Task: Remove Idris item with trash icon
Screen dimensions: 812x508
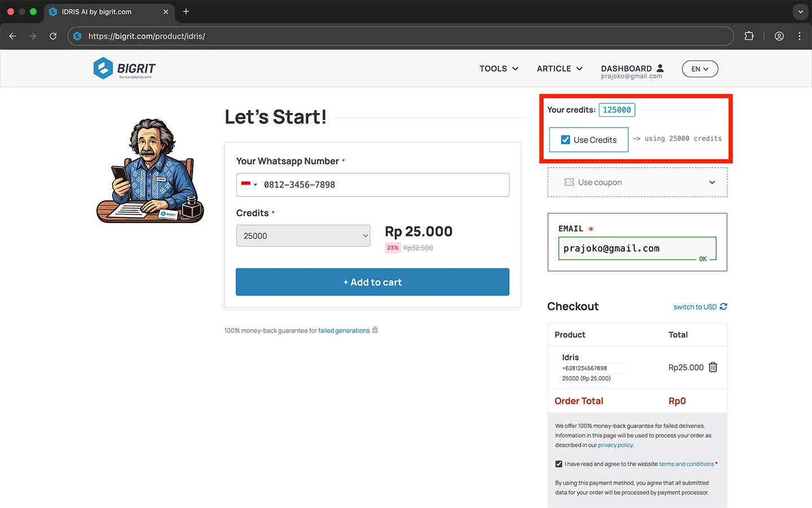Action: [x=713, y=367]
